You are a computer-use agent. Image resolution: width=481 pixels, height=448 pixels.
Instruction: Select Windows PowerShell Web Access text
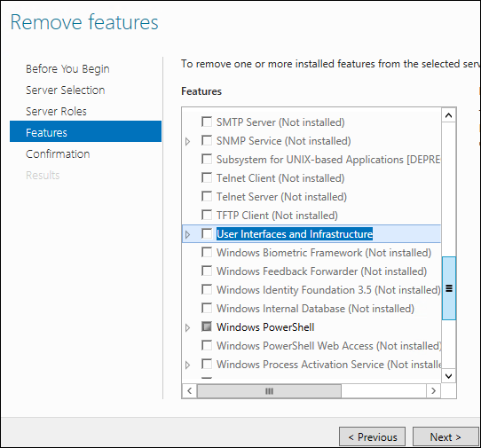(x=329, y=346)
